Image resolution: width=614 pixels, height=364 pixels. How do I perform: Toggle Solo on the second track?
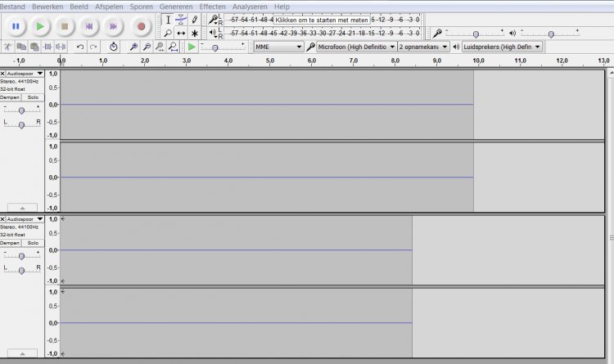click(x=33, y=243)
